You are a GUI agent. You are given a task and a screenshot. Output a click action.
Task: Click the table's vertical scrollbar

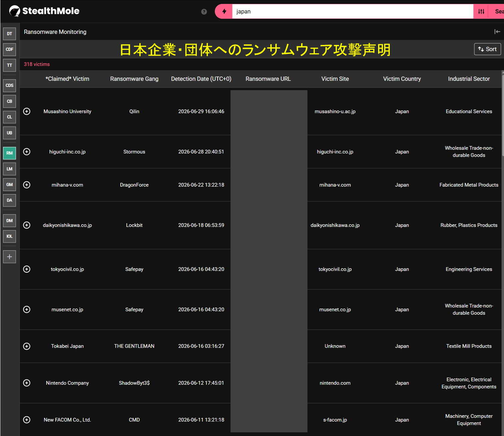[x=503, y=115]
